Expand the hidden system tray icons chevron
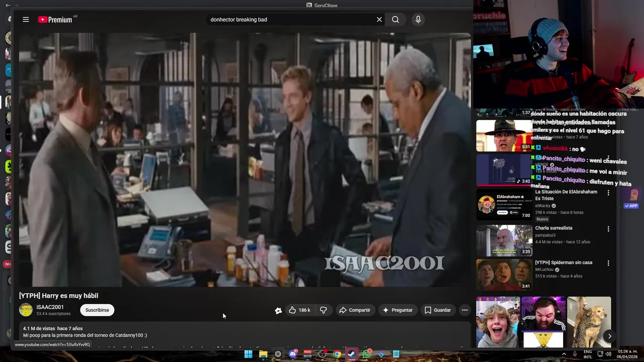Image resolution: width=644 pixels, height=362 pixels. point(563,354)
